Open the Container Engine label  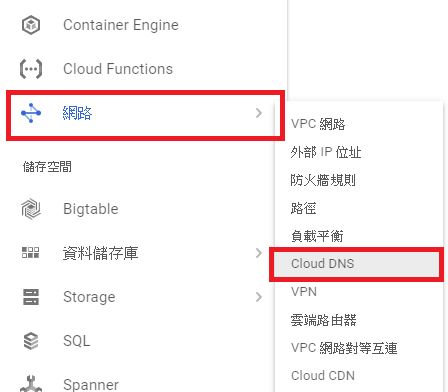coord(121,25)
